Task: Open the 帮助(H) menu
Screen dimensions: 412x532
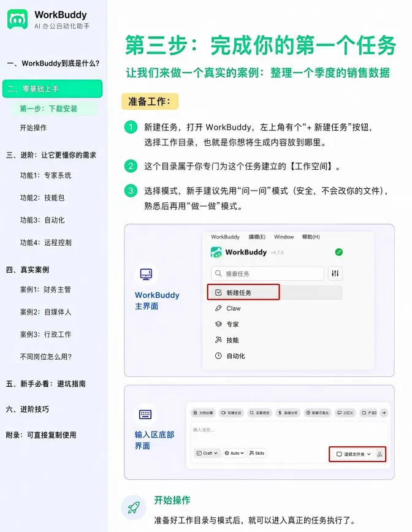Action: coord(311,237)
